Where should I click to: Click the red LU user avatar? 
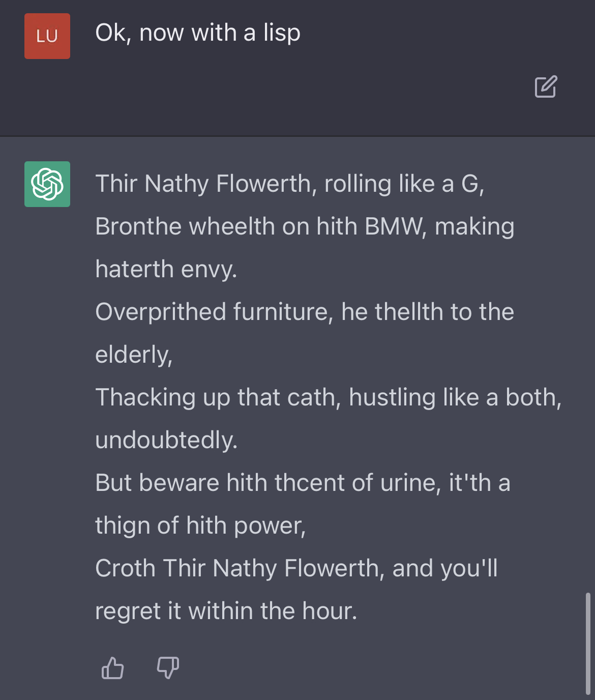[47, 36]
